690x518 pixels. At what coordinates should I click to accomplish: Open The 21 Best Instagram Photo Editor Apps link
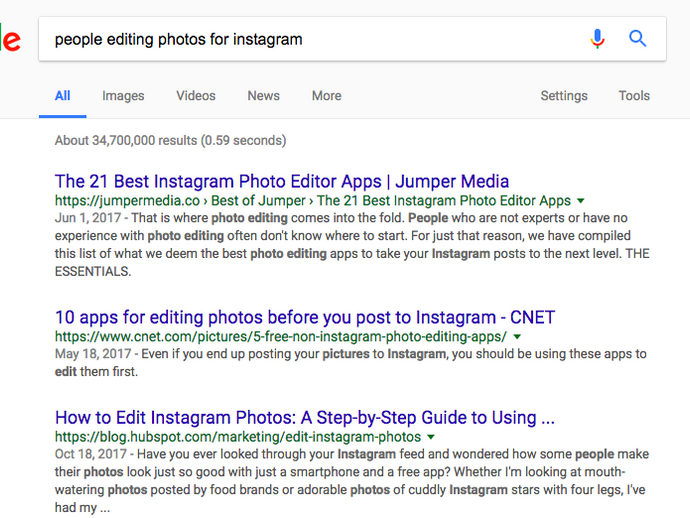[282, 182]
